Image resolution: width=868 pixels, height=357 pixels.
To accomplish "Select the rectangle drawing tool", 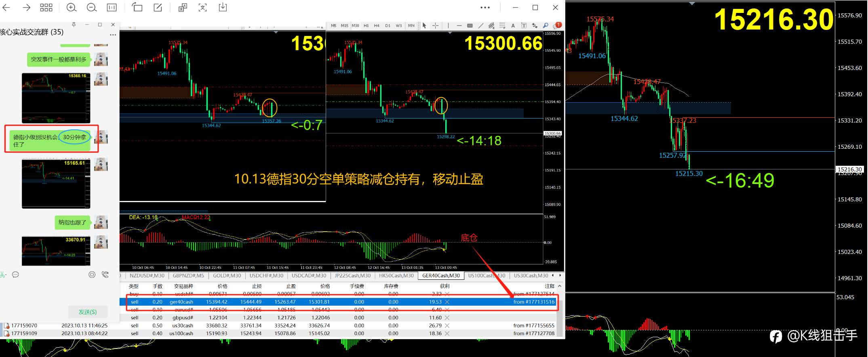I will coord(470,25).
